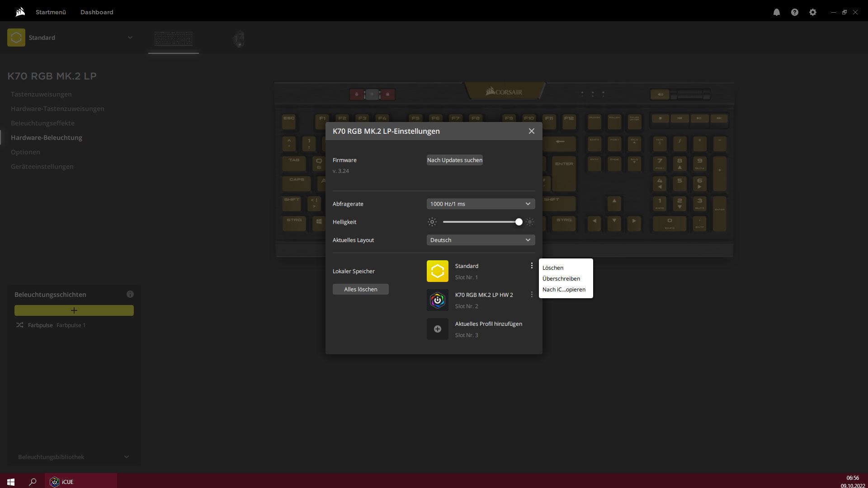
Task: Close the K70 RGB MK.2 LP-Einstellungen dialog
Action: [531, 131]
